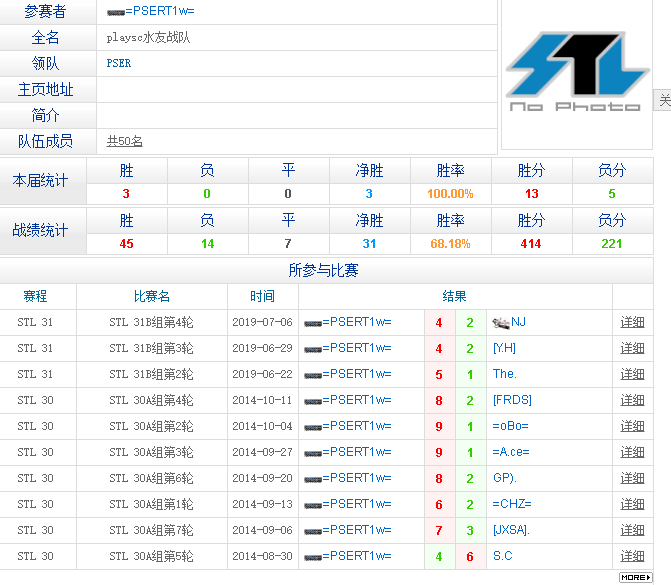
Task: Open the =oBo= team link
Action: click(511, 426)
